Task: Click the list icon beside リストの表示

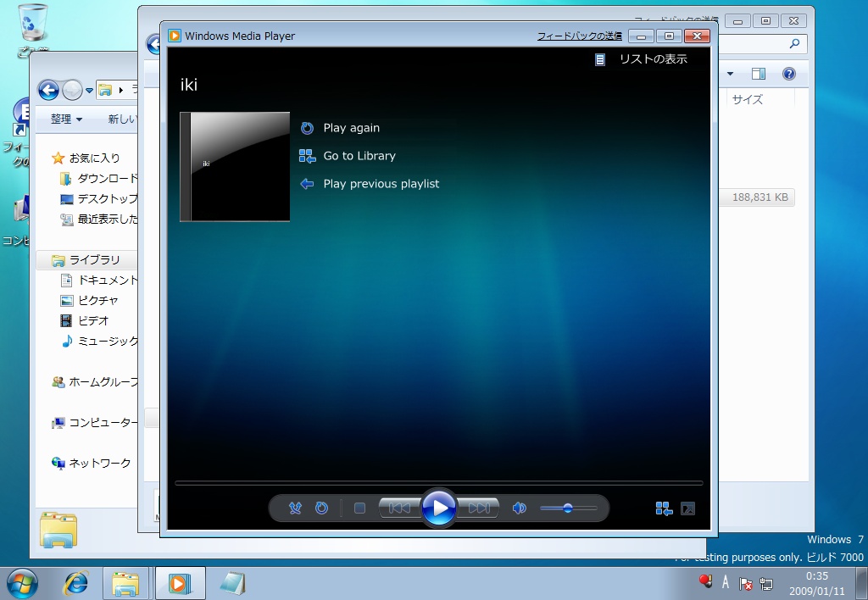Action: coord(600,60)
